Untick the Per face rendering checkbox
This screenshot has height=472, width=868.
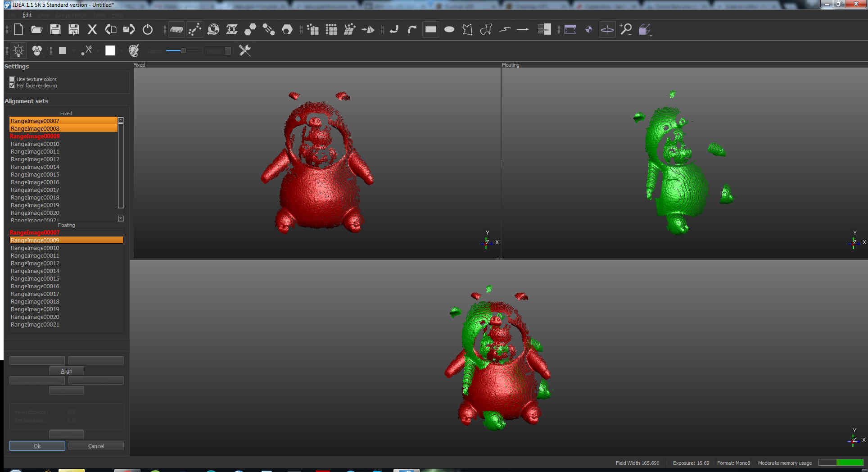click(x=12, y=86)
